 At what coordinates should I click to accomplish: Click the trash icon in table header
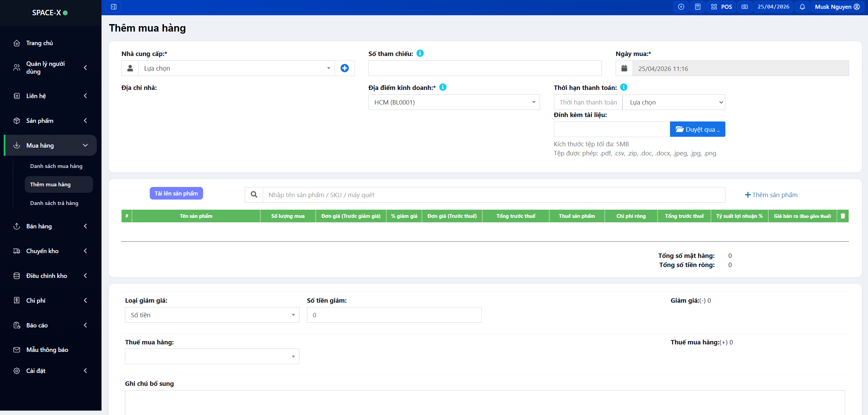[843, 216]
